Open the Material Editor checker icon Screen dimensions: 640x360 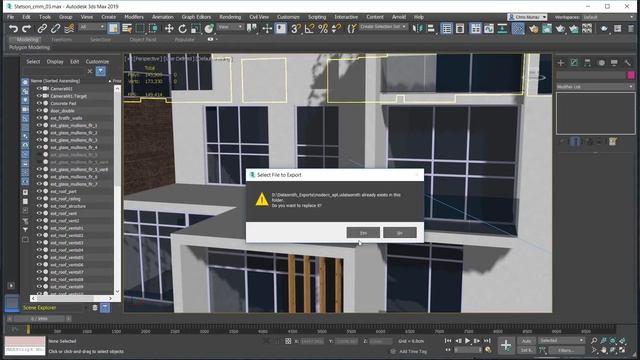pyautogui.click(x=518, y=29)
